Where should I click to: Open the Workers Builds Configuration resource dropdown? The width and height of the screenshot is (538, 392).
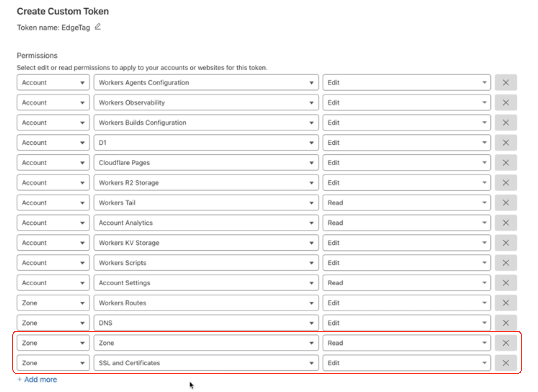pos(206,123)
